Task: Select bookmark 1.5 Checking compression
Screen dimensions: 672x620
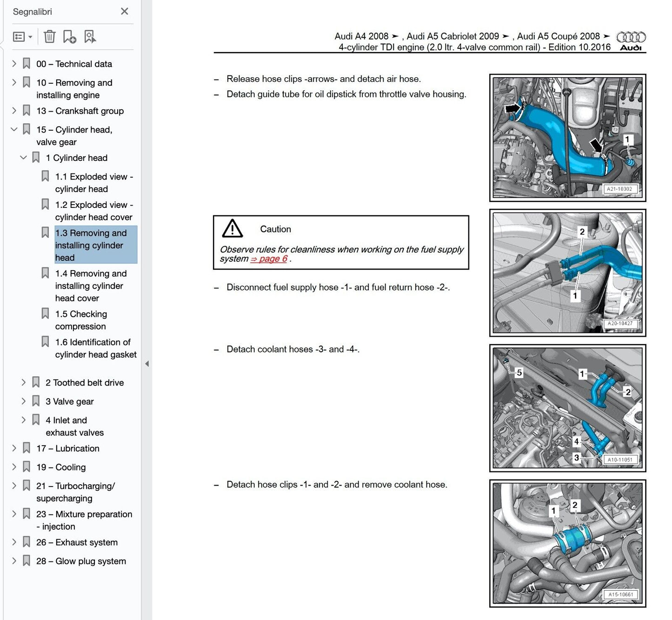Action: [x=81, y=320]
